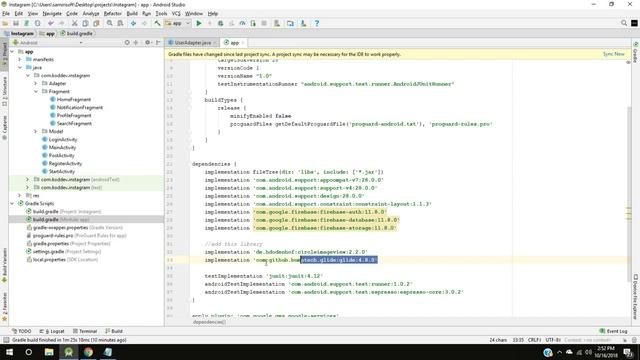Collapse the app module tree node
The image size is (640, 360).
point(12,51)
